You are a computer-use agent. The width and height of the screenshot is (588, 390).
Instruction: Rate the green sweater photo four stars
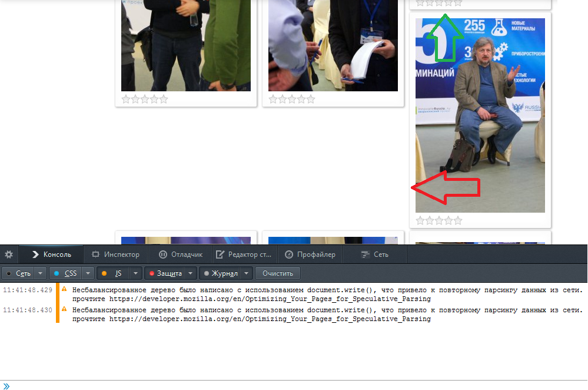point(154,100)
